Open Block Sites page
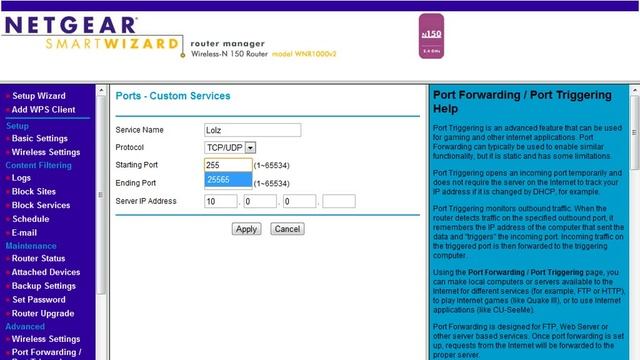Viewport: 640px width, 360px height. point(33,191)
